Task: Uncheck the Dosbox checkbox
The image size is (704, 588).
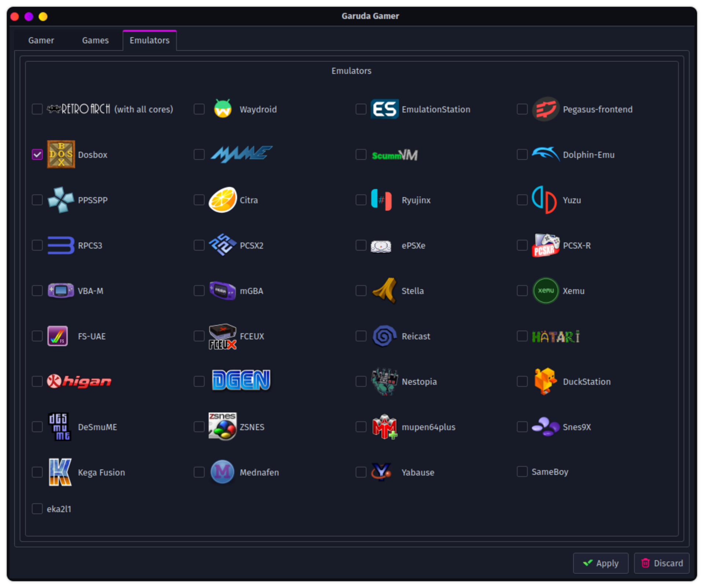Action: pos(37,154)
